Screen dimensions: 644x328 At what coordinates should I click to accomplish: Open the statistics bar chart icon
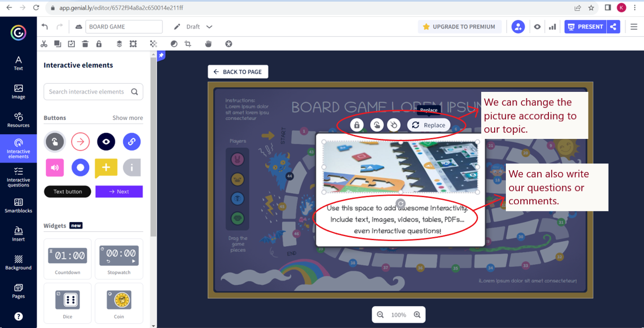pos(553,27)
